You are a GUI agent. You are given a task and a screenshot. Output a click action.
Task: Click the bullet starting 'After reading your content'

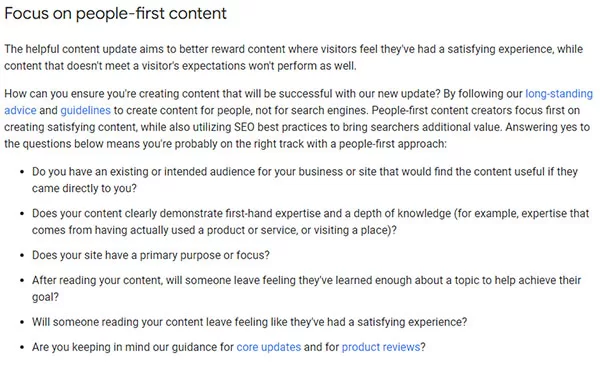pyautogui.click(x=307, y=289)
